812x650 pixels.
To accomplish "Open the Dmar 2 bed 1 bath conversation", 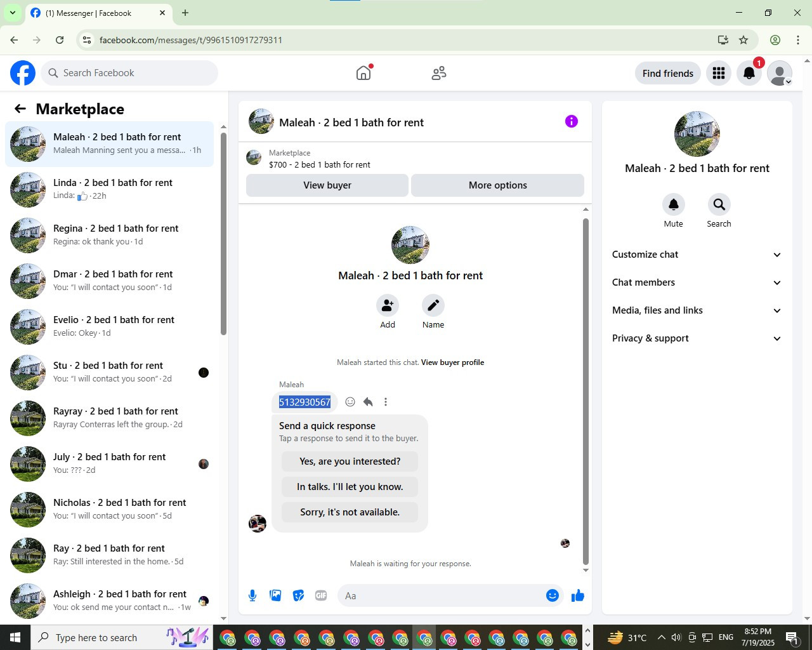I will coord(109,281).
